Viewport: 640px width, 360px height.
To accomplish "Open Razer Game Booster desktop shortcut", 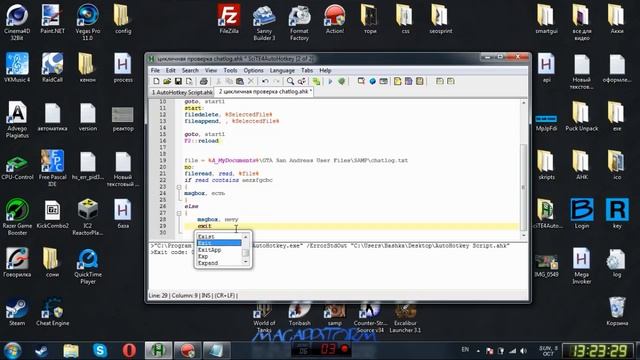I will (17, 217).
